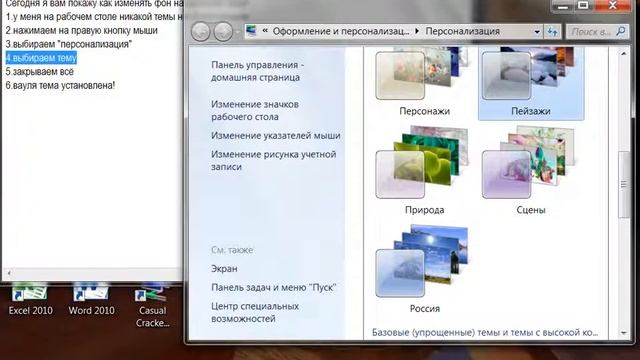The height and width of the screenshot is (360, 640).
Task: Select the Пейзажи theme
Action: pyautogui.click(x=531, y=83)
